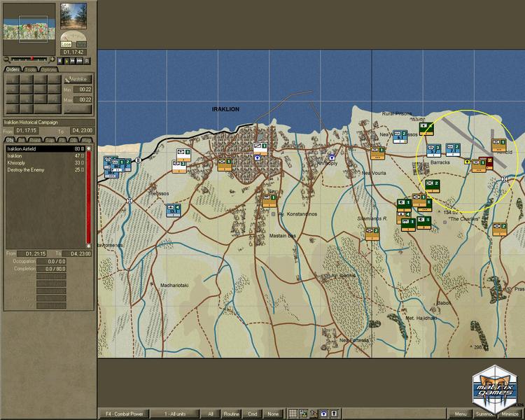The image size is (525, 420).
Task: Pause the game with the pause button
Action: coord(61,61)
